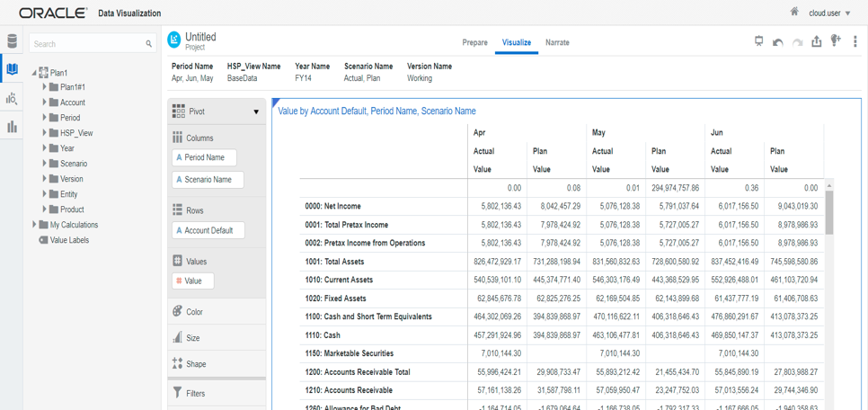Open the Data Sources database icon

tap(12, 41)
